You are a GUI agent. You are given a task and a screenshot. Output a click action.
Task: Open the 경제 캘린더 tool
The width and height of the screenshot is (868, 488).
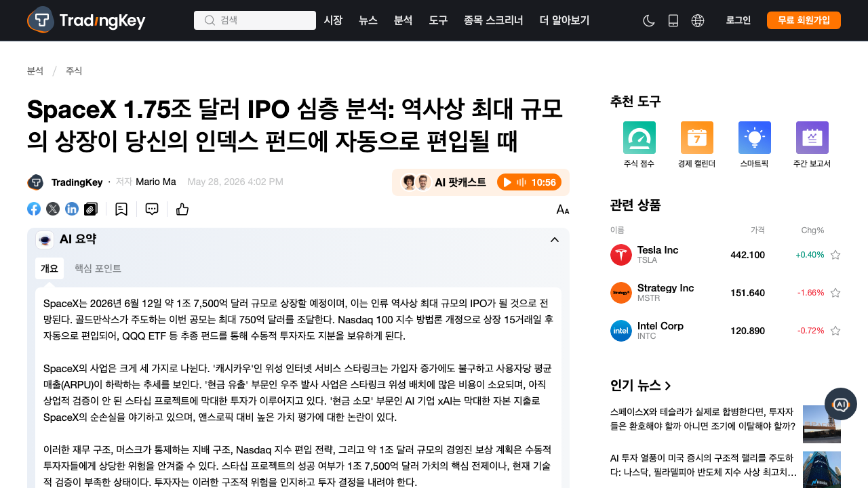[696, 145]
